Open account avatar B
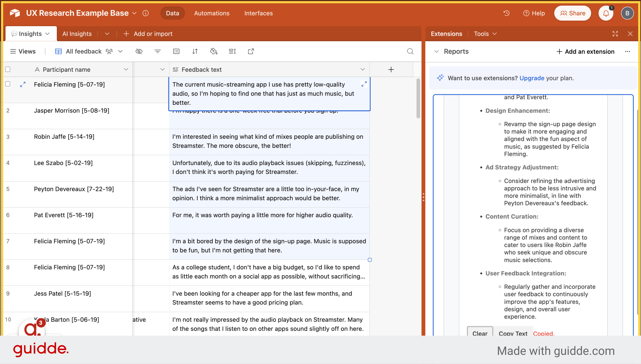The height and width of the screenshot is (364, 641). (627, 13)
